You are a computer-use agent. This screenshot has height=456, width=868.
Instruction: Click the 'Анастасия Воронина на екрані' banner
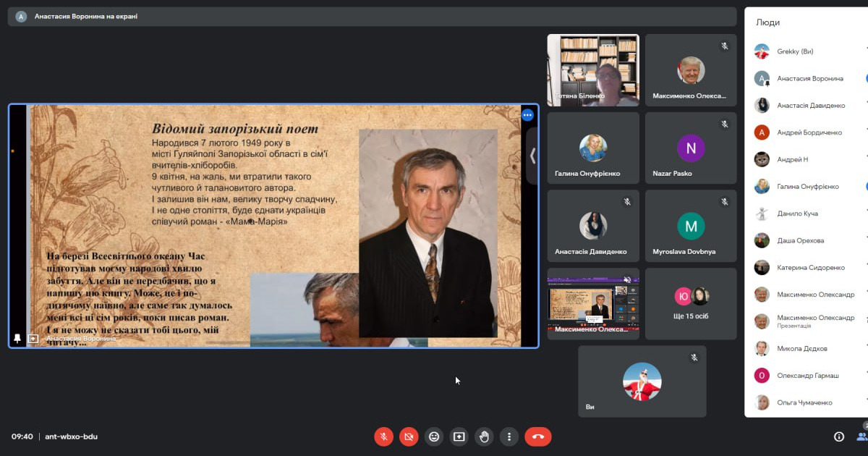coord(86,16)
